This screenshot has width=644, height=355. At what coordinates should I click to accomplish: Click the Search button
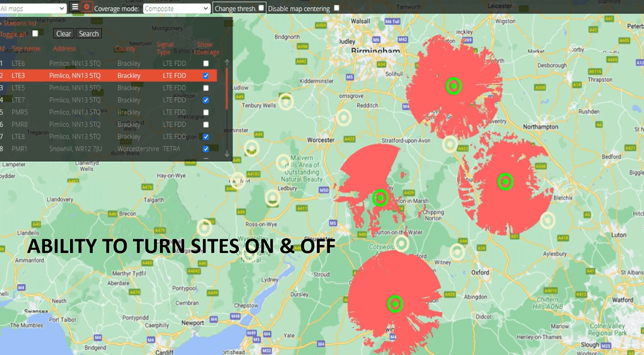pos(89,34)
